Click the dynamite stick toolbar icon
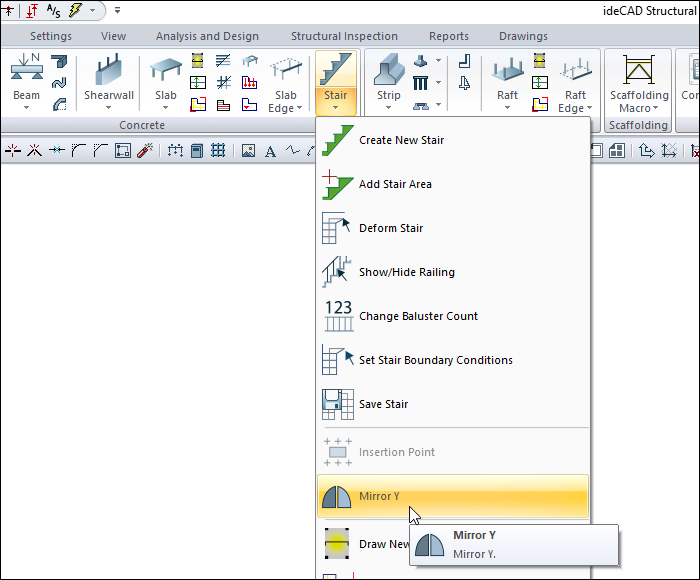The image size is (700, 580). pos(145,150)
